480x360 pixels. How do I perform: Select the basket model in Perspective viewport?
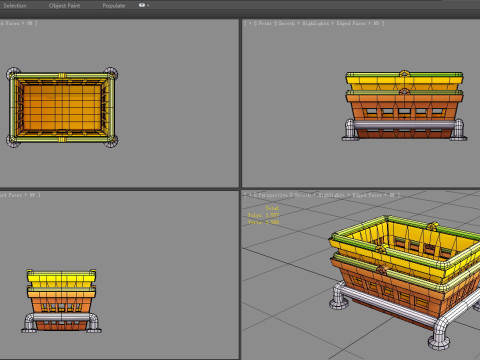click(x=405, y=282)
